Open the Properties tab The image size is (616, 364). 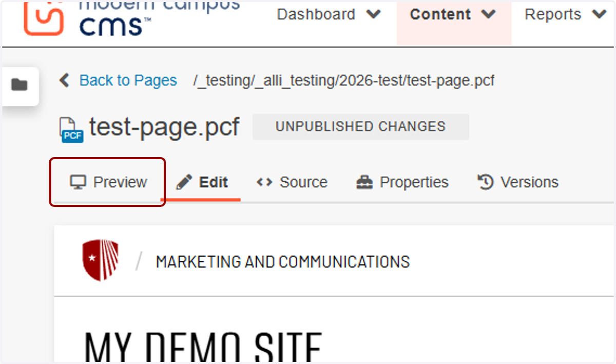[402, 182]
